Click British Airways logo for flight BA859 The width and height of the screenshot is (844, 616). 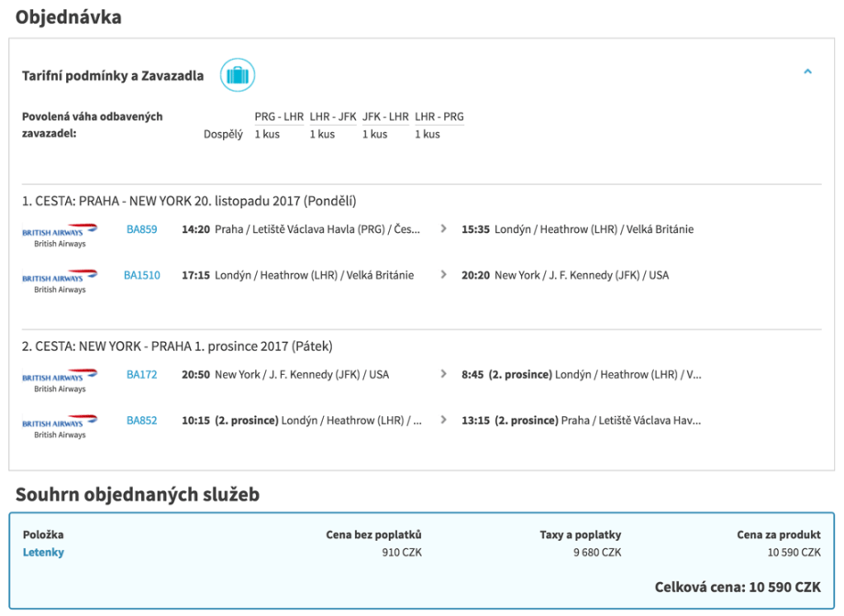[x=60, y=236]
